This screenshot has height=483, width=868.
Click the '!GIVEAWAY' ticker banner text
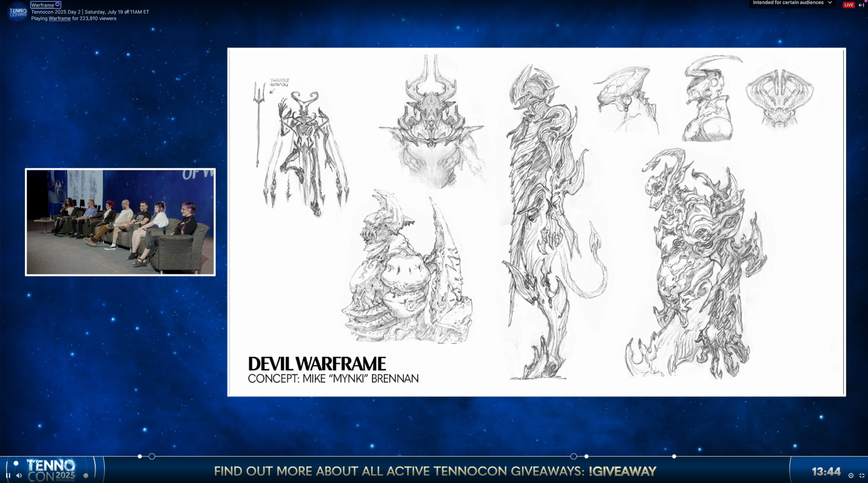point(622,471)
